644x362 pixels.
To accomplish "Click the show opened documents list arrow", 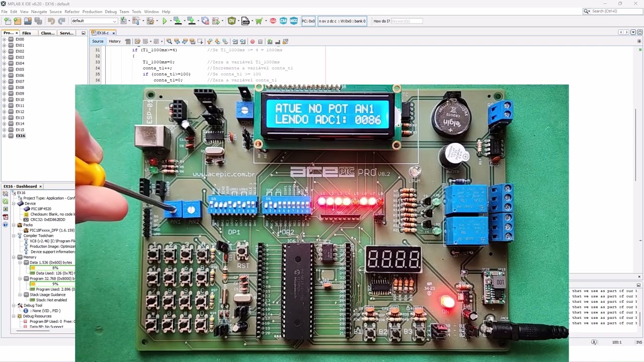I will pos(633,33).
